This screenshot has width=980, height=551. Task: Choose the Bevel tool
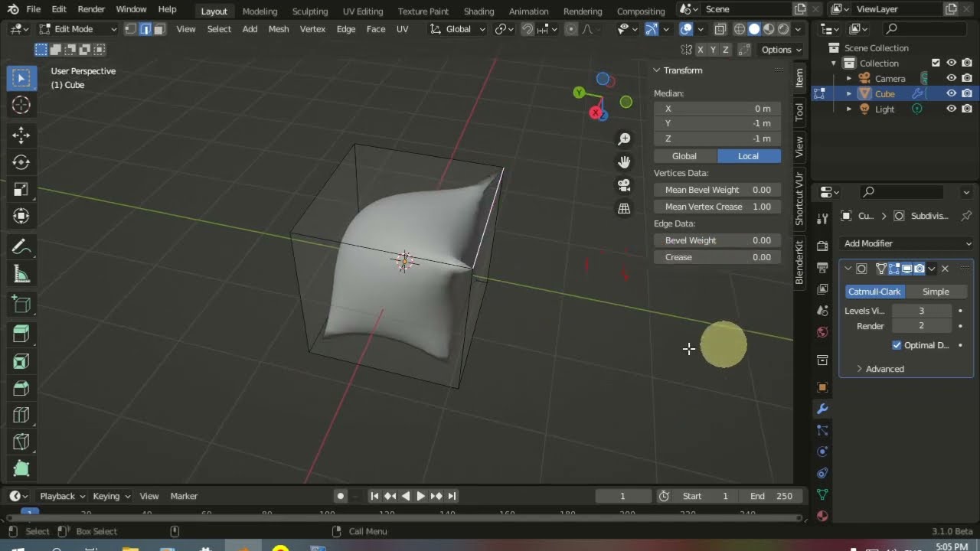click(x=21, y=388)
